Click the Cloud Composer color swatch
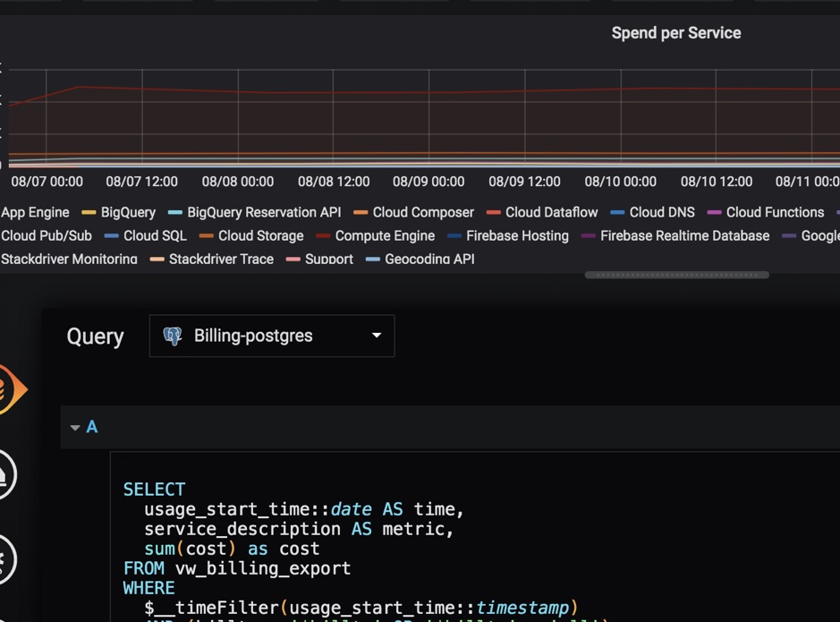The width and height of the screenshot is (840, 622). (361, 213)
